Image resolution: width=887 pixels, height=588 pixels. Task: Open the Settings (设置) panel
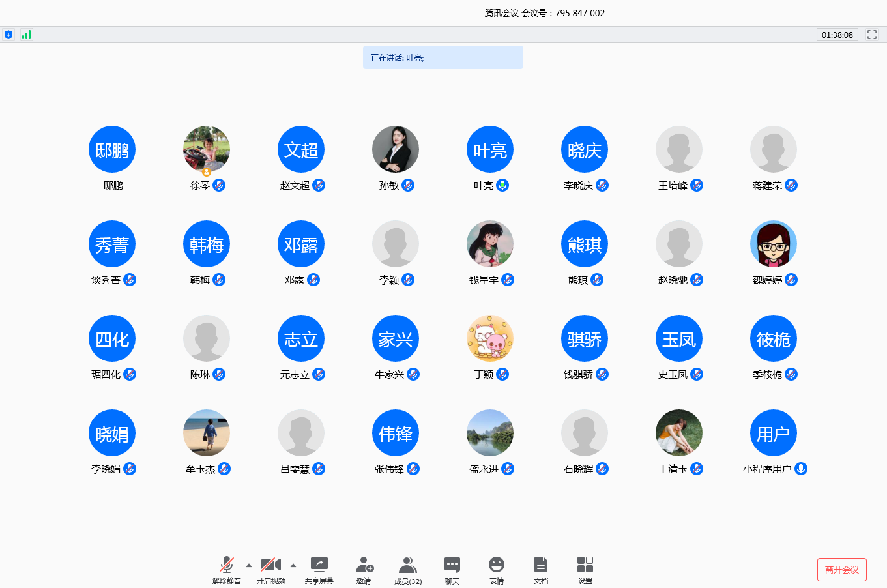click(x=585, y=565)
